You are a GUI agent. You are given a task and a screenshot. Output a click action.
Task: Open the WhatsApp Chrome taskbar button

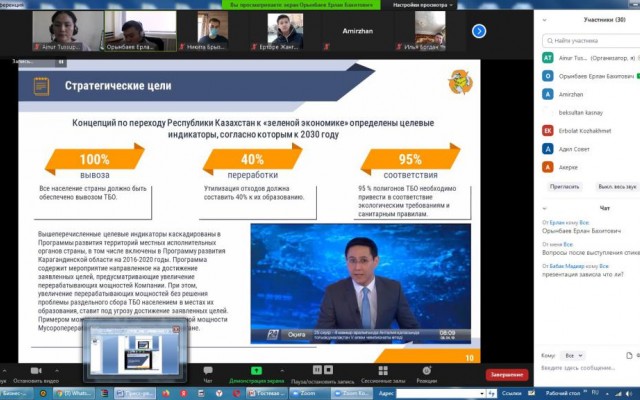coord(75,393)
